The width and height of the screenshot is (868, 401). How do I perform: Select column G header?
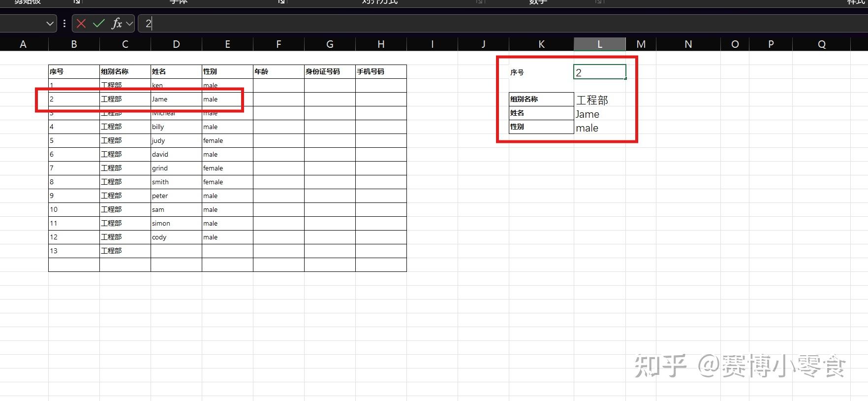click(330, 44)
